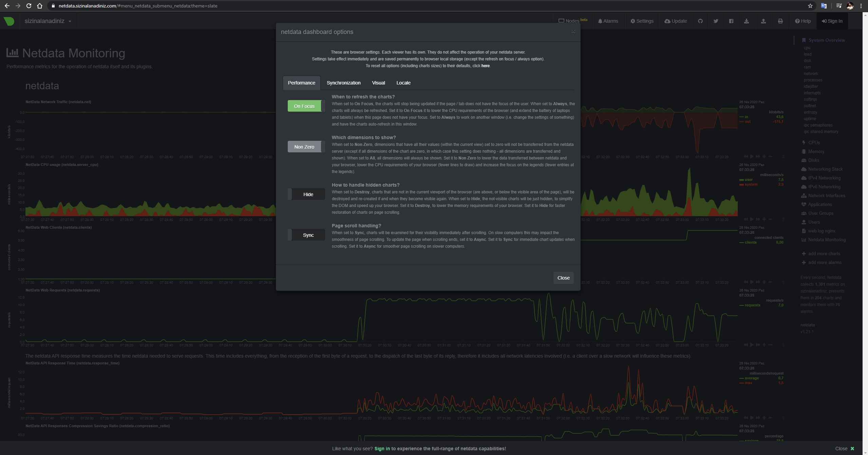Screen dimensions: 868x455
Task: Click the Sign In navbar button
Action: (x=832, y=21)
